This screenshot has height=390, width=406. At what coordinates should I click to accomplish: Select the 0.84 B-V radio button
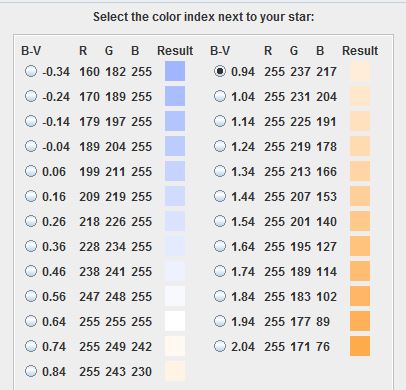click(x=31, y=371)
